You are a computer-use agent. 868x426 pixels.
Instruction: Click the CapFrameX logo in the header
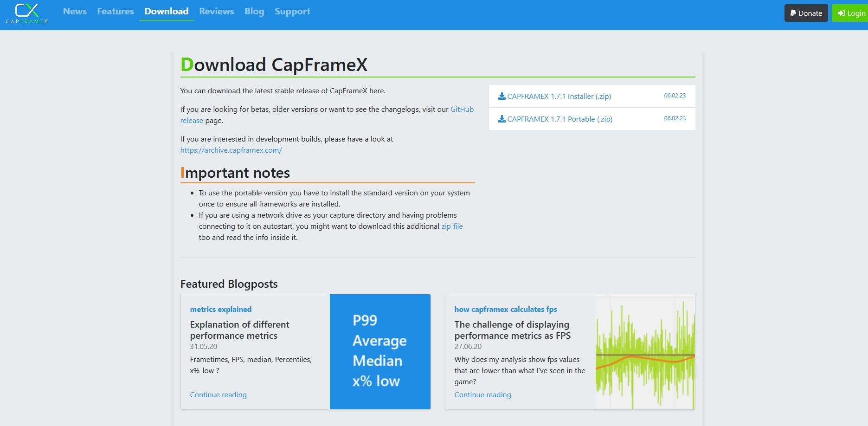pyautogui.click(x=27, y=13)
